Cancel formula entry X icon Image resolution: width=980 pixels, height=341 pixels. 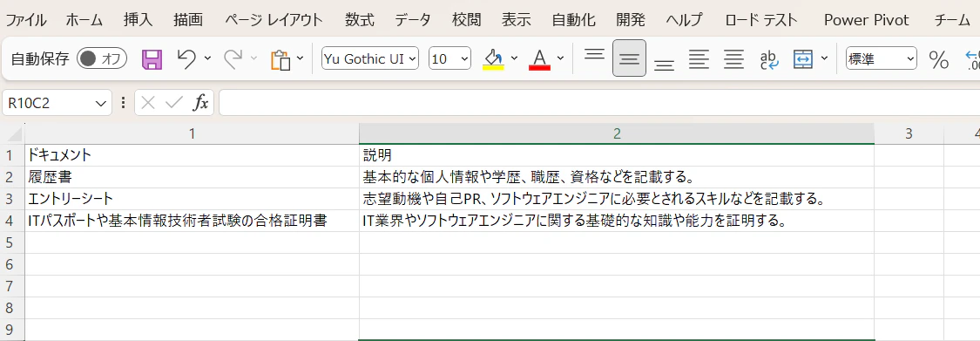click(x=148, y=103)
